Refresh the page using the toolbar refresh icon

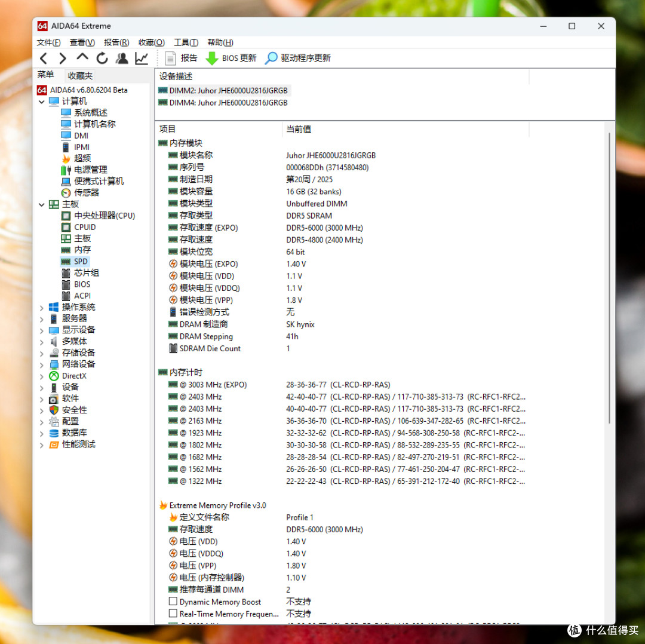click(x=102, y=59)
